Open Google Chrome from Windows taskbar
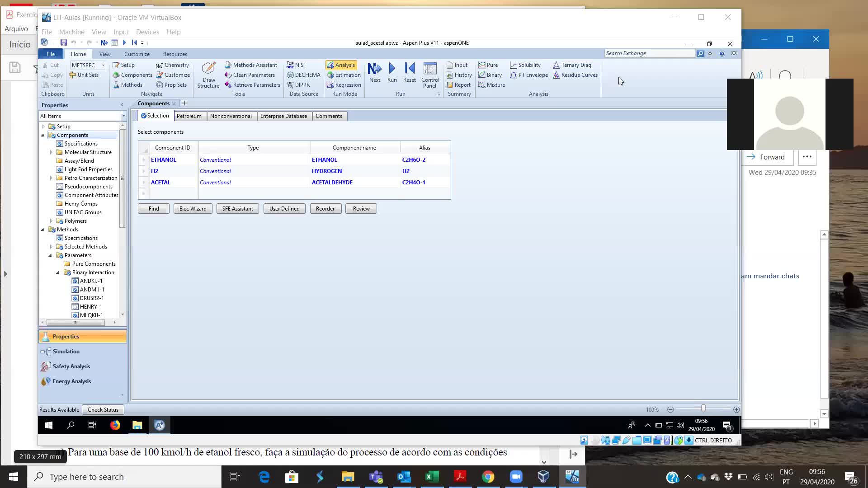The image size is (868, 488). pos(488,477)
